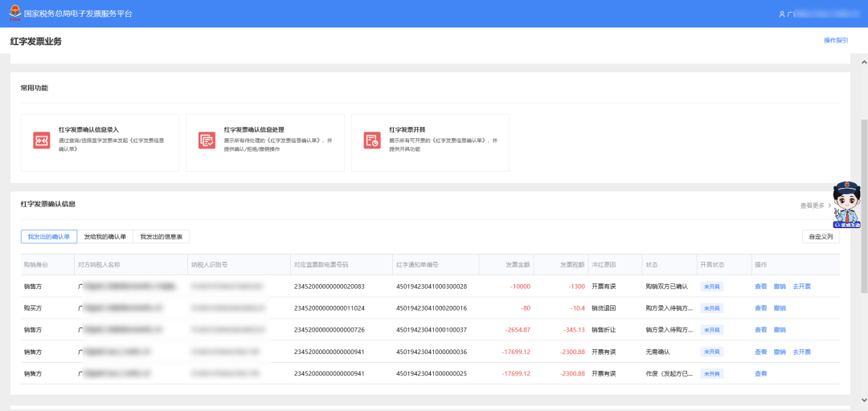The width and height of the screenshot is (868, 411).
Task: Click 撤销 in row 45019423041000000036
Action: (x=780, y=352)
